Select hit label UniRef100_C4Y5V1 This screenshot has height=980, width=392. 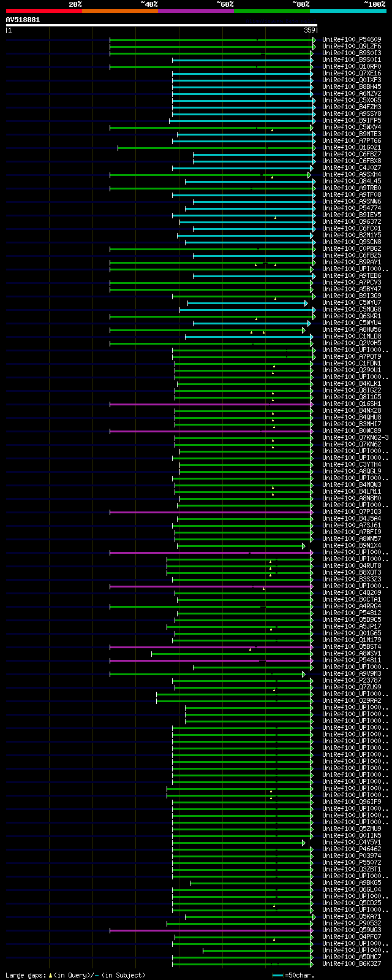coord(352,842)
